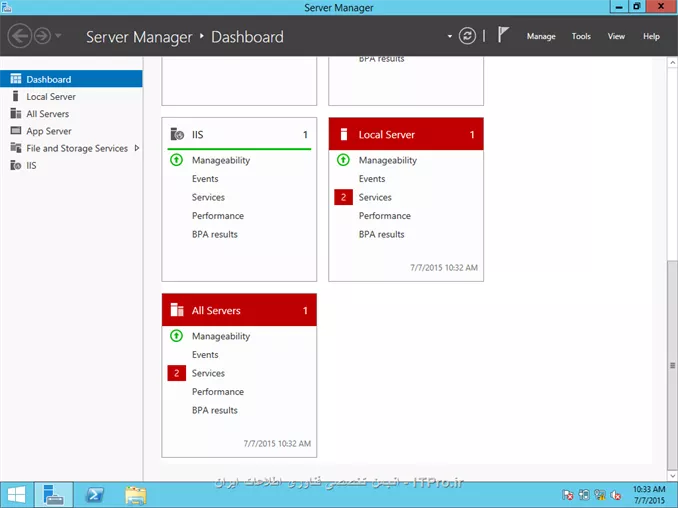Click red 2 badge in Local Server tile
The width and height of the screenshot is (678, 508).
tap(343, 197)
